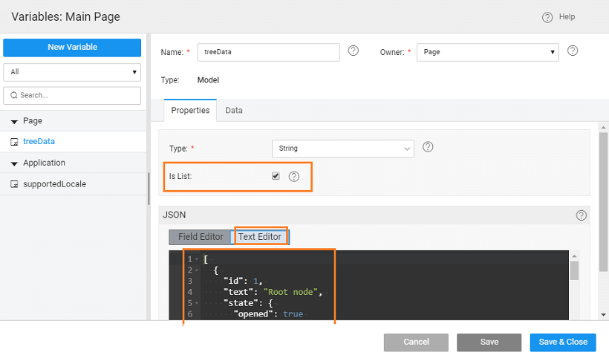This screenshot has width=609, height=364.
Task: Select the Properties tab
Action: click(190, 110)
